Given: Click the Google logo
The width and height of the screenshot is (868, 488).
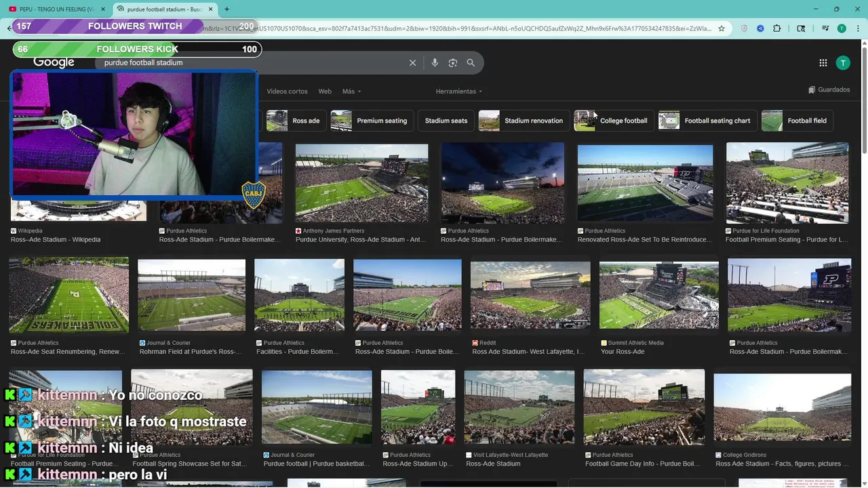Looking at the screenshot, I should point(54,63).
